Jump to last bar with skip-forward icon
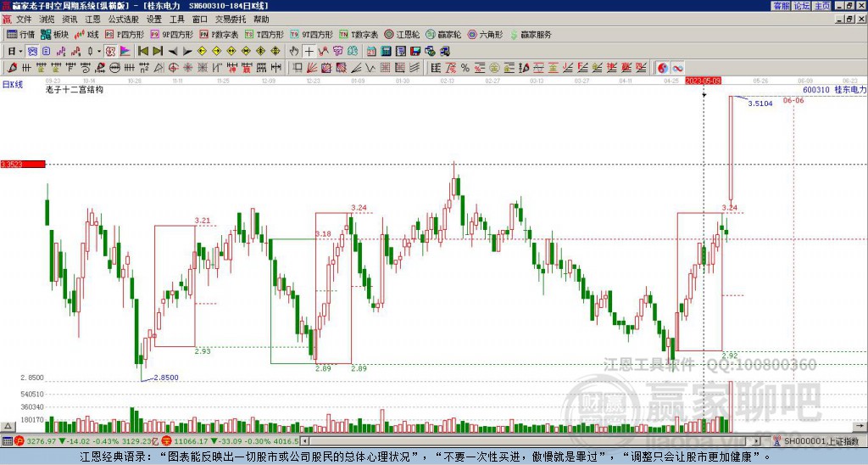The height and width of the screenshot is (465, 868). (158, 52)
